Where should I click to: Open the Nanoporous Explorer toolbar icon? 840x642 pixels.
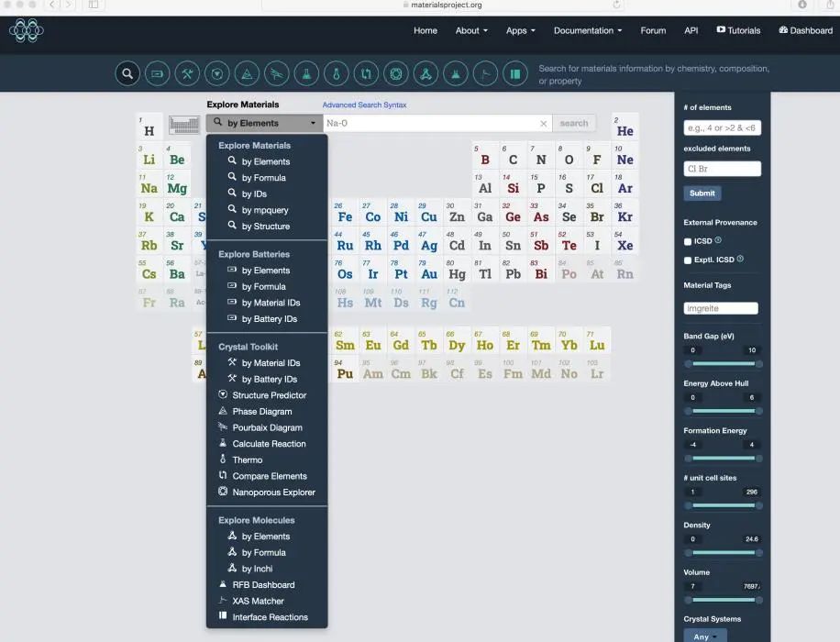(x=396, y=74)
